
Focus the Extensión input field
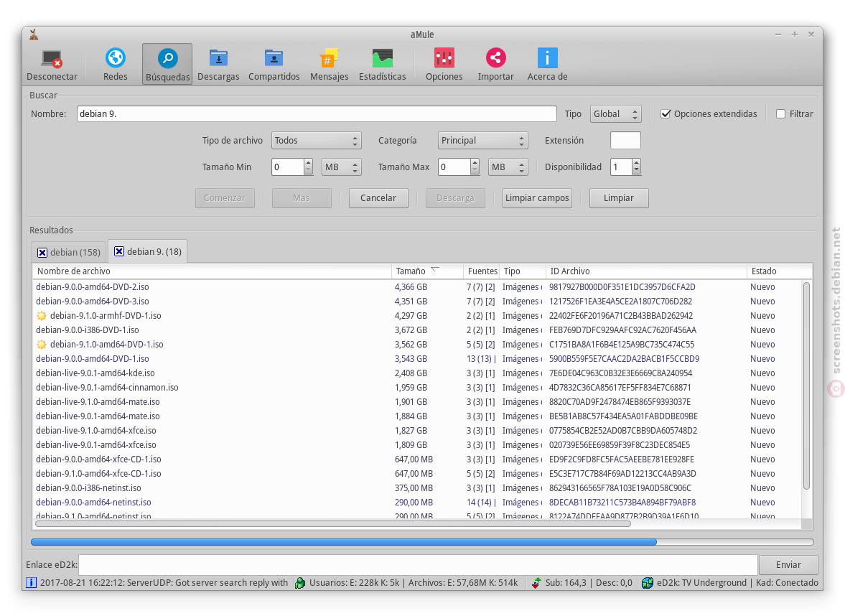pos(625,141)
